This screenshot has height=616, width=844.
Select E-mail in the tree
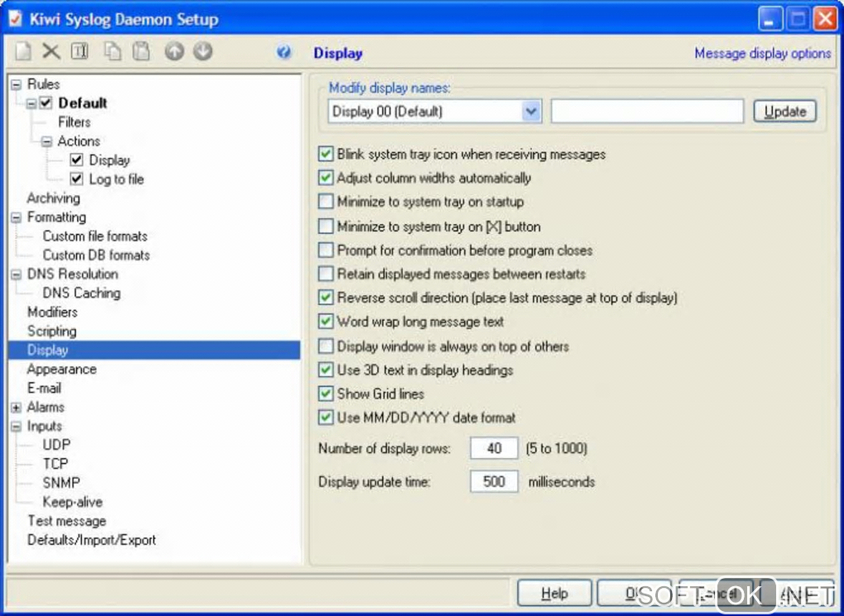click(44, 388)
